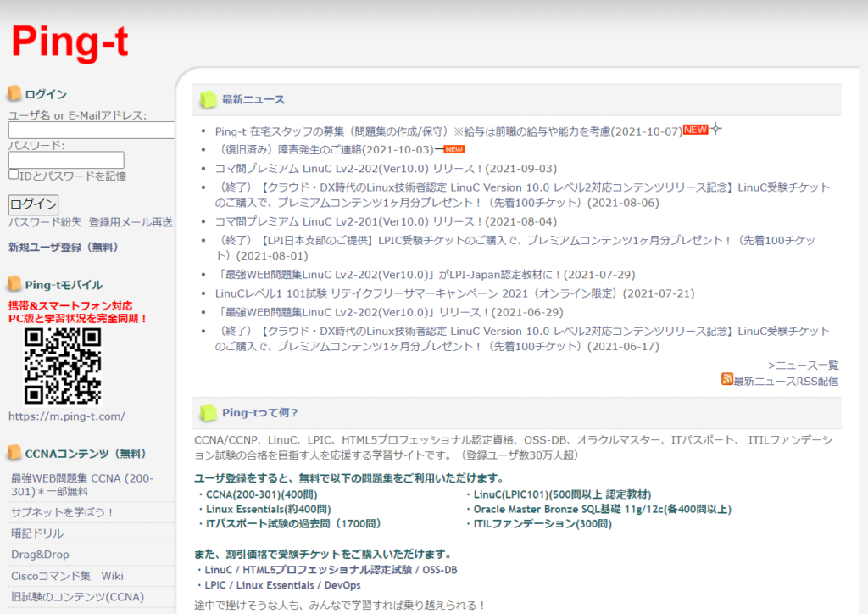The height and width of the screenshot is (614, 868).
Task: Open the >ニュース一覧 link
Action: pyautogui.click(x=804, y=366)
